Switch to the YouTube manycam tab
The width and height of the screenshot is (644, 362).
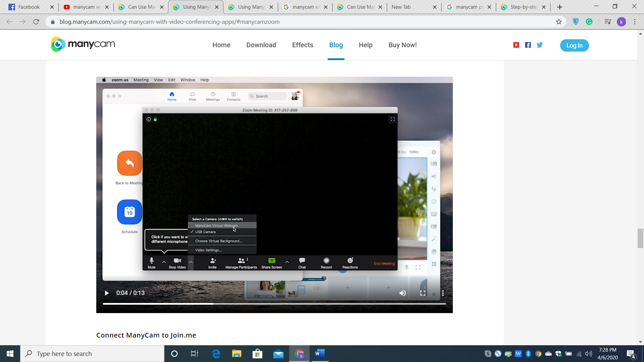click(x=86, y=7)
